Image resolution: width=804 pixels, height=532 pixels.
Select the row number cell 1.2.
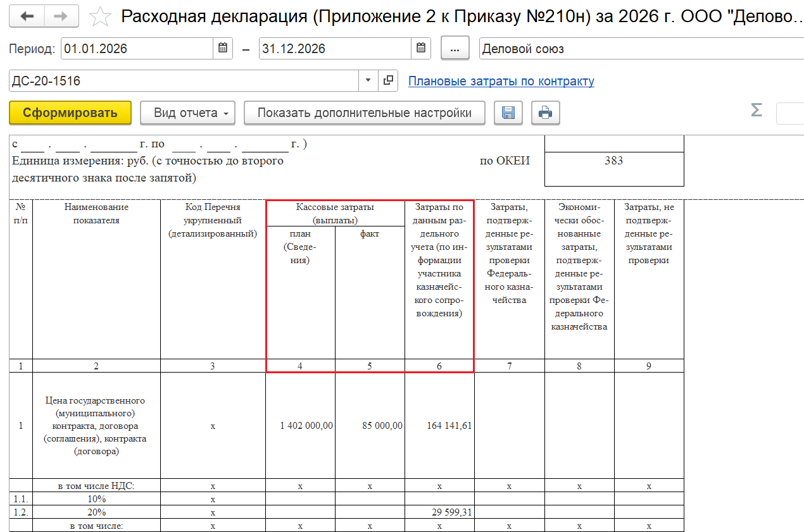click(21, 512)
